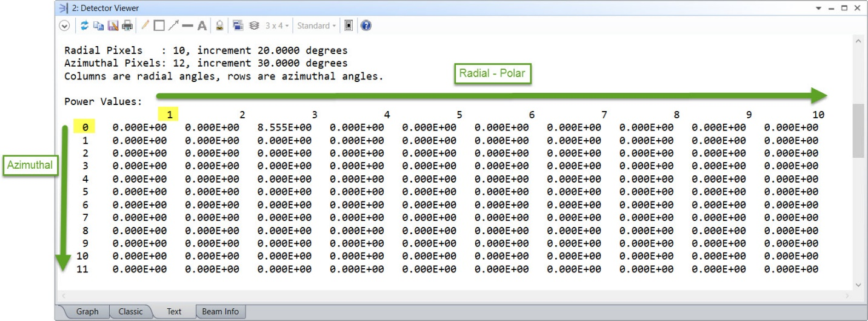Click the vertical scrollbar thumb
The width and height of the screenshot is (868, 321).
(x=857, y=130)
